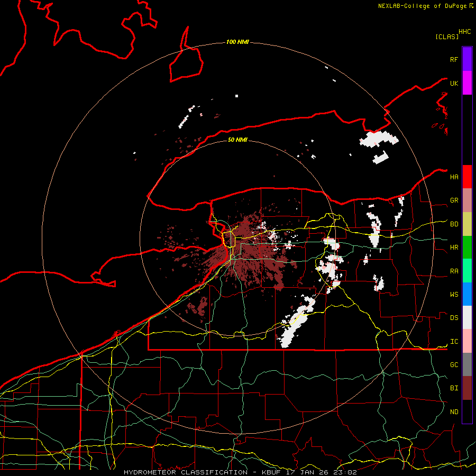The height and width of the screenshot is (476, 476).
Task: Click the RA legend label
Action: 454,271
